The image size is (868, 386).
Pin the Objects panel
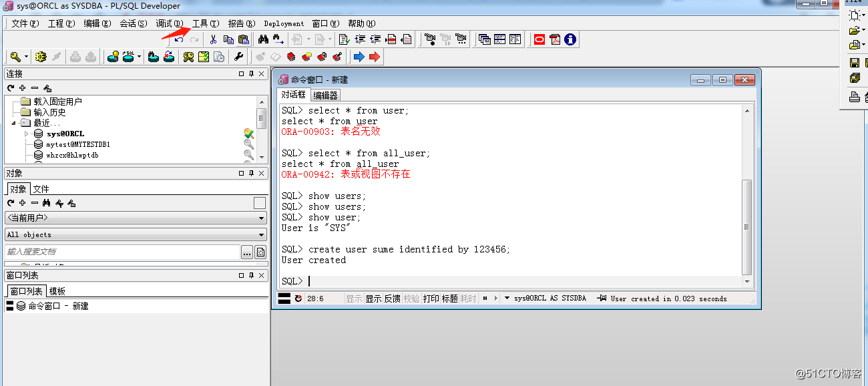[251, 174]
